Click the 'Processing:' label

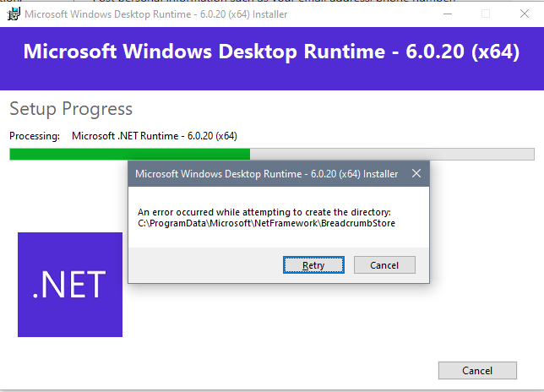(x=35, y=136)
